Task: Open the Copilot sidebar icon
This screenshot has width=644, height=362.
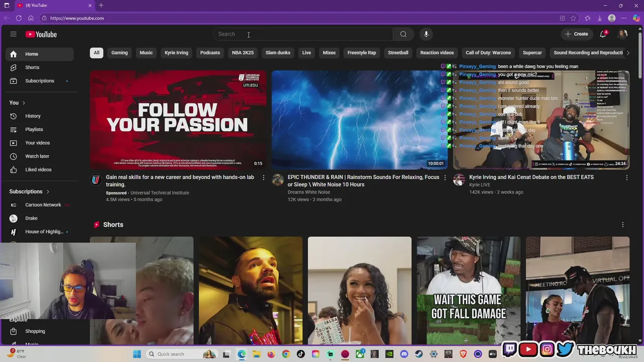Action: (x=636, y=18)
